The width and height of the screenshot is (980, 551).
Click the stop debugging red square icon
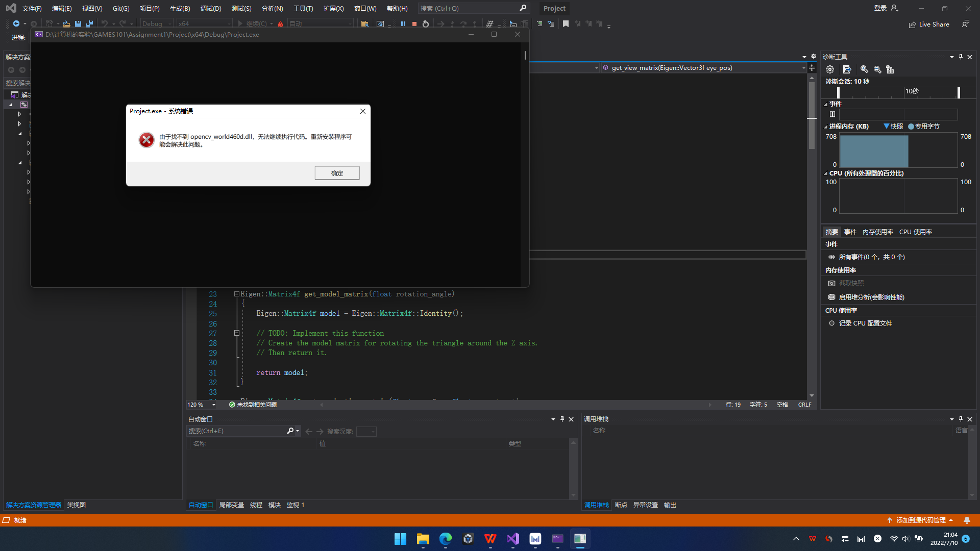[x=414, y=24]
